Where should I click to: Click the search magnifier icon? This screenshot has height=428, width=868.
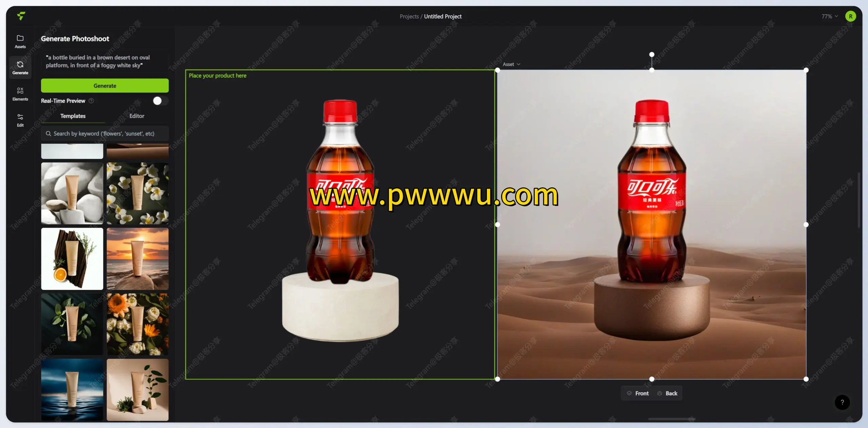click(x=48, y=133)
